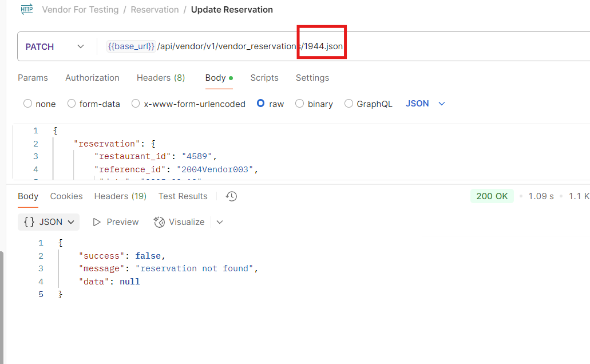Choose x-www-form-urlencoded body option
590x364 pixels.
tap(136, 104)
